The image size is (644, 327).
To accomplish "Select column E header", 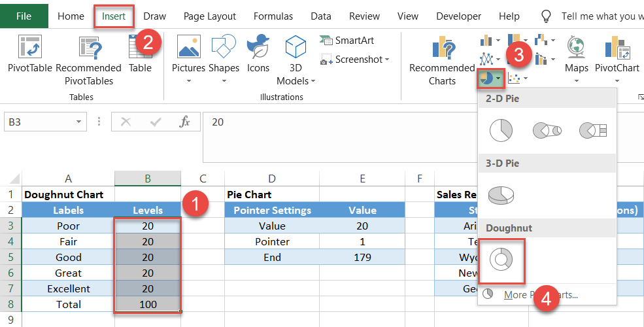I will [x=362, y=179].
